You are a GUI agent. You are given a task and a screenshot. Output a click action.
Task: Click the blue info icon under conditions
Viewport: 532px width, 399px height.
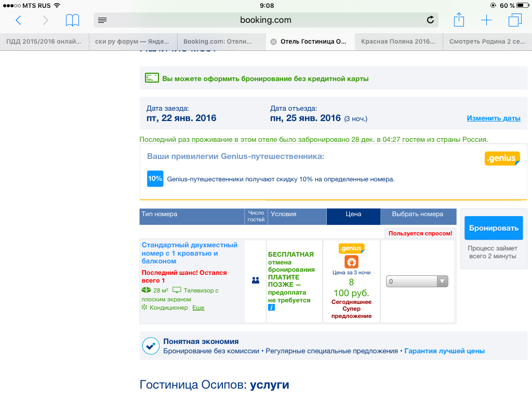[x=271, y=308]
